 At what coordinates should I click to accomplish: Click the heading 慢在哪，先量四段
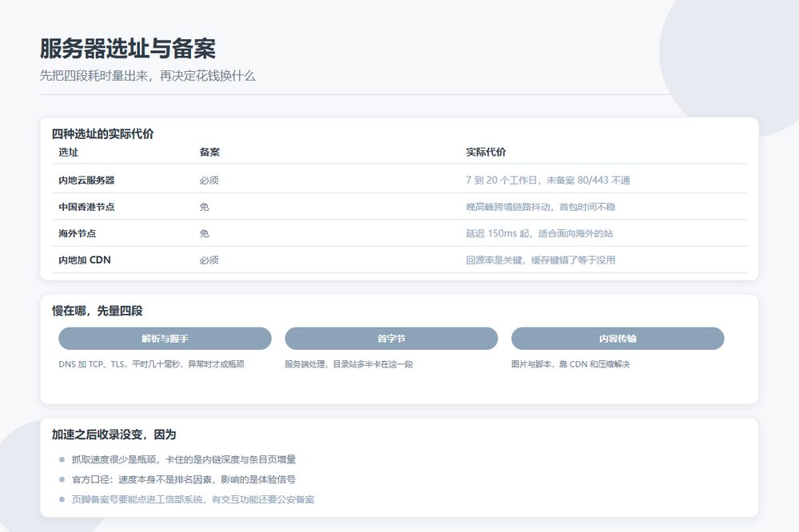pyautogui.click(x=97, y=310)
